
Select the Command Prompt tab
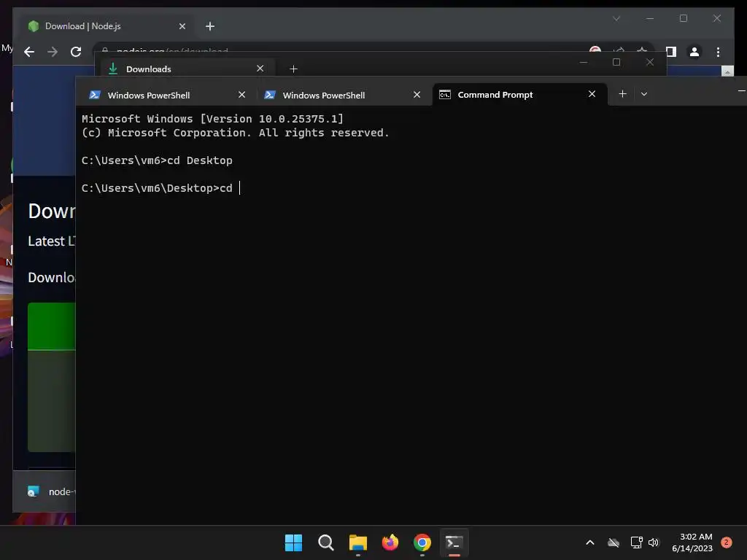pos(519,94)
